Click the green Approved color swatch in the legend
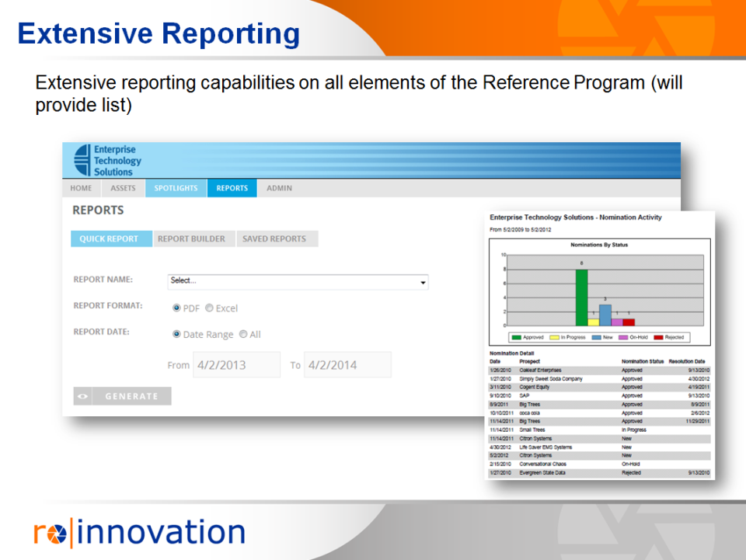 click(x=515, y=336)
